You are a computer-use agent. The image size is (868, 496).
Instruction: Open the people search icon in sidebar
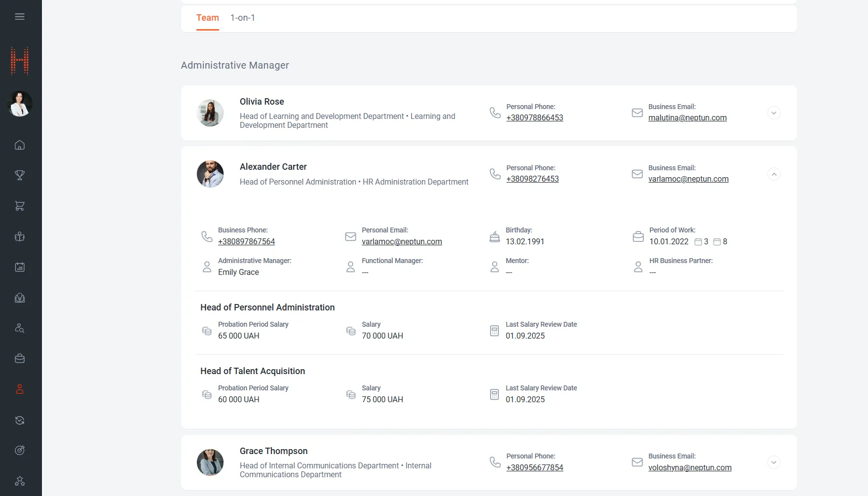(x=20, y=328)
